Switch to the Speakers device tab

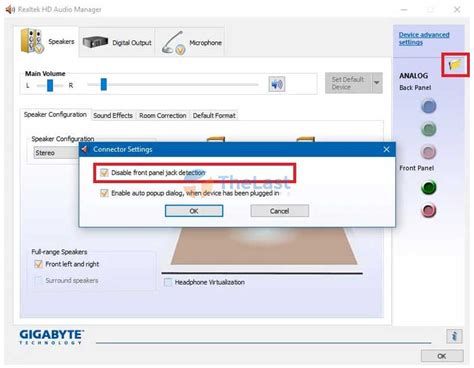47,42
